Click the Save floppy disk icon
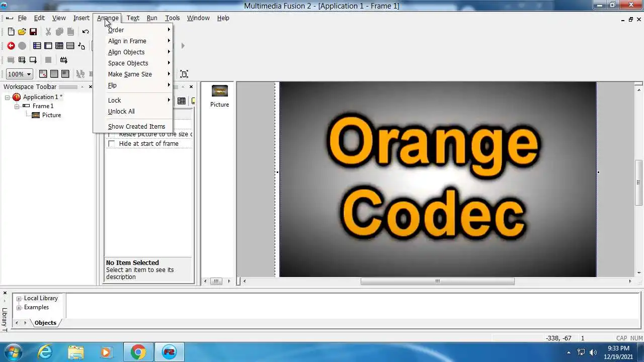Screen dimensions: 644x362 (x=33, y=32)
